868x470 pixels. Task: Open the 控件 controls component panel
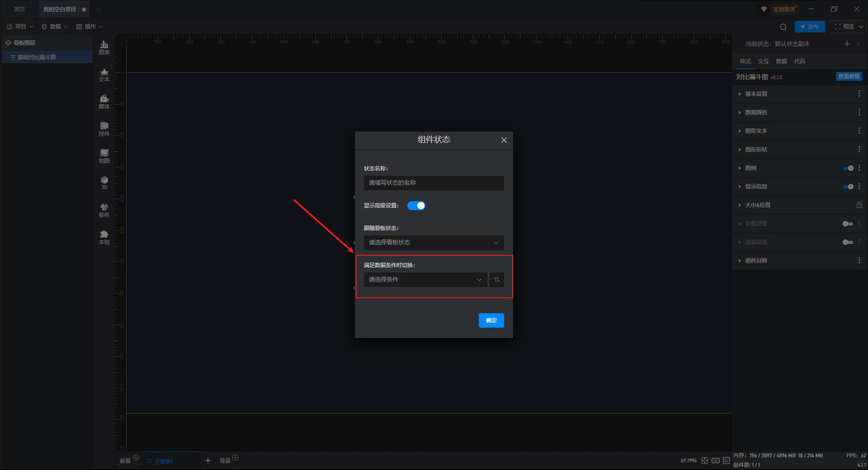point(104,129)
